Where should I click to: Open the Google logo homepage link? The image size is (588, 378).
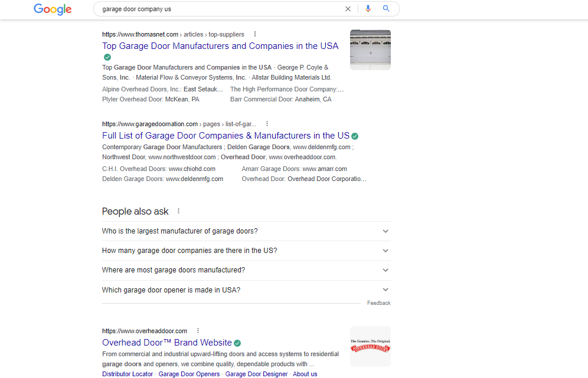(x=53, y=9)
